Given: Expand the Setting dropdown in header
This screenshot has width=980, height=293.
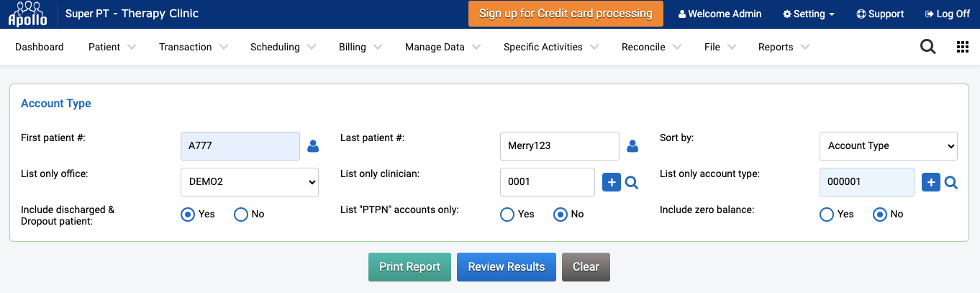Looking at the screenshot, I should click(x=809, y=14).
